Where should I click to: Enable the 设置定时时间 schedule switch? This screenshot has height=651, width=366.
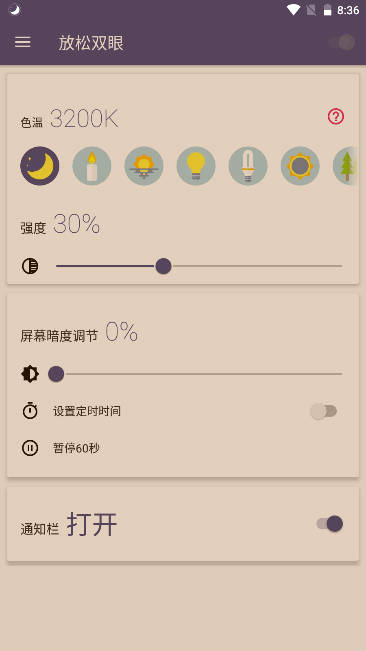[x=324, y=411]
